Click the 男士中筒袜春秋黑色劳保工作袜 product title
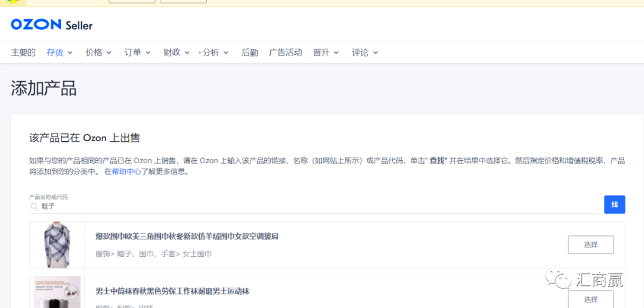 click(172, 291)
